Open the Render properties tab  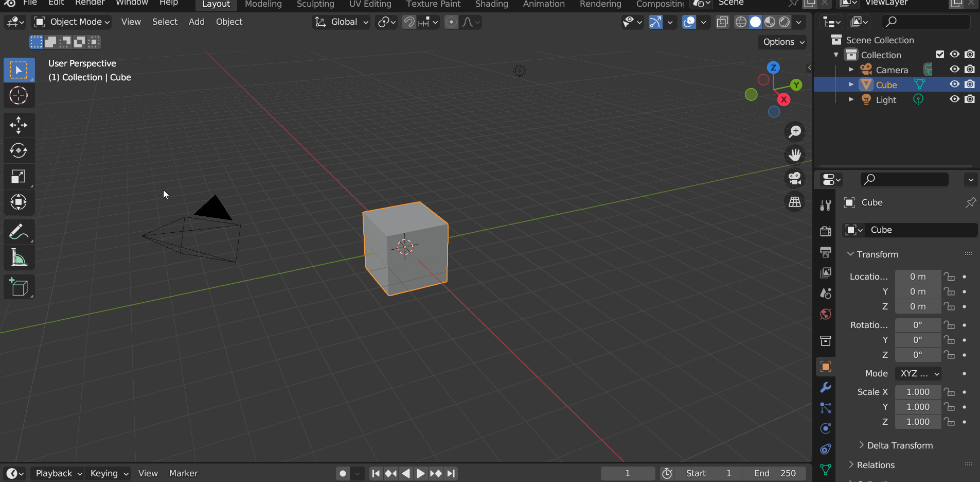tap(826, 231)
